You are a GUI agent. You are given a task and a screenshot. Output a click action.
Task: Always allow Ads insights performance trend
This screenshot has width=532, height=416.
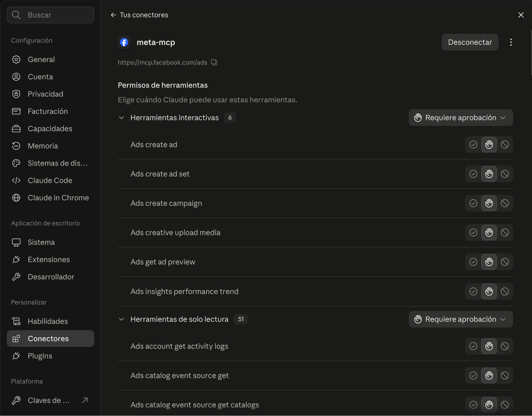click(x=473, y=291)
